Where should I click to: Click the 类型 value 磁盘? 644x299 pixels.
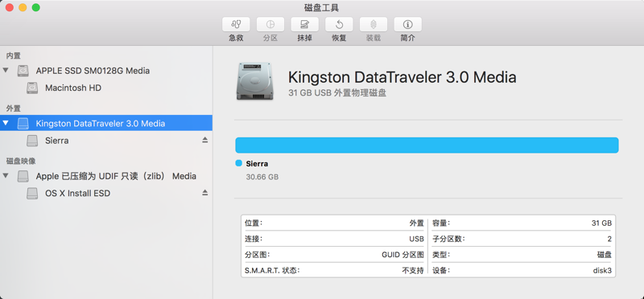pyautogui.click(x=605, y=255)
